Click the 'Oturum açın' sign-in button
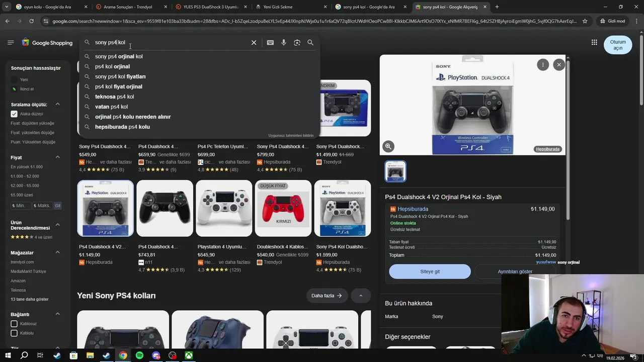Viewport: 644px width, 362px height. point(618,45)
